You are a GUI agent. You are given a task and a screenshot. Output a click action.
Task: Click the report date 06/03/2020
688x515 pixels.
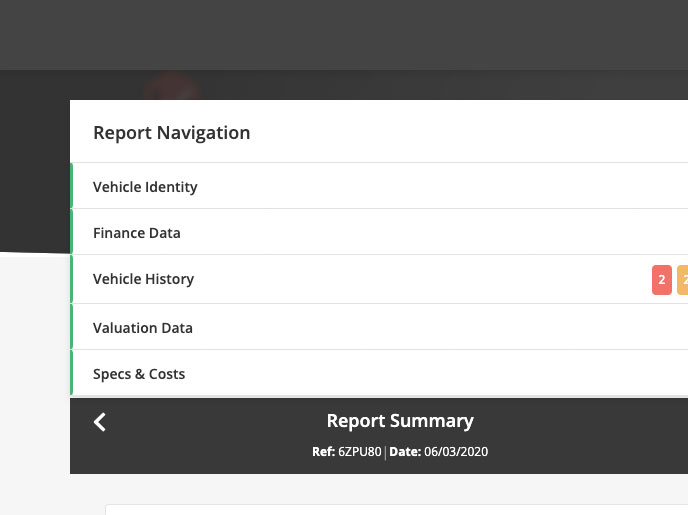(455, 452)
